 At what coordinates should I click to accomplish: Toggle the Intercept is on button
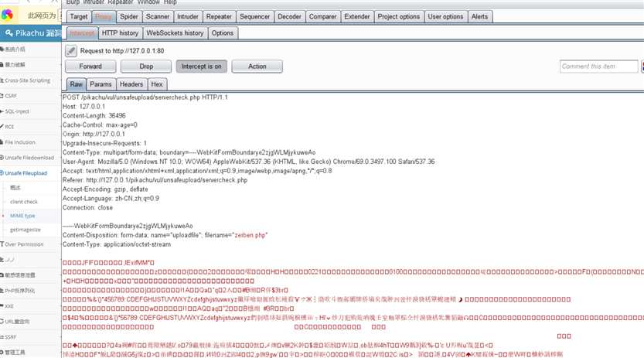pos(202,66)
